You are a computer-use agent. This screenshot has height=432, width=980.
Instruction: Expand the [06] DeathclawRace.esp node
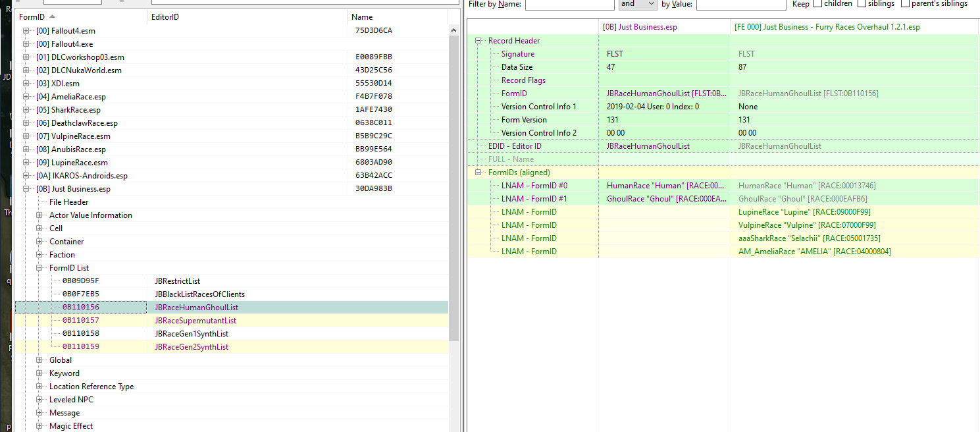tap(26, 123)
